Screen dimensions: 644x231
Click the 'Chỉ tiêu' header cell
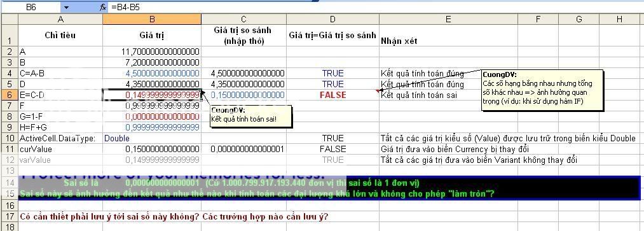pos(60,36)
